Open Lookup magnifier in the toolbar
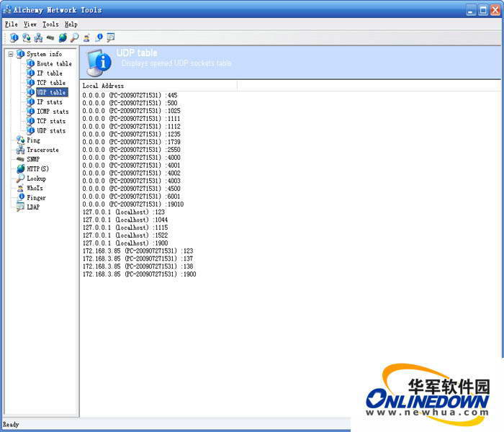Viewport: 504px width, 432px height. (75, 37)
